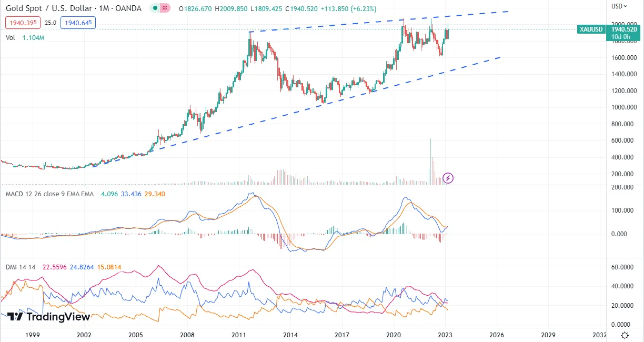Click the open value O1826.670
Viewport: 644px width, 342px height.
pyautogui.click(x=195, y=9)
